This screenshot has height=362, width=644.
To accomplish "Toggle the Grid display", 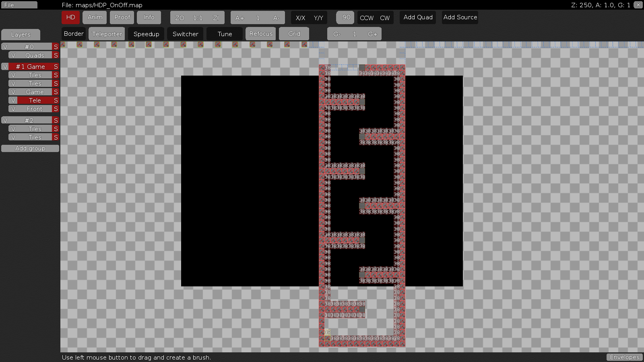I will pyautogui.click(x=294, y=34).
